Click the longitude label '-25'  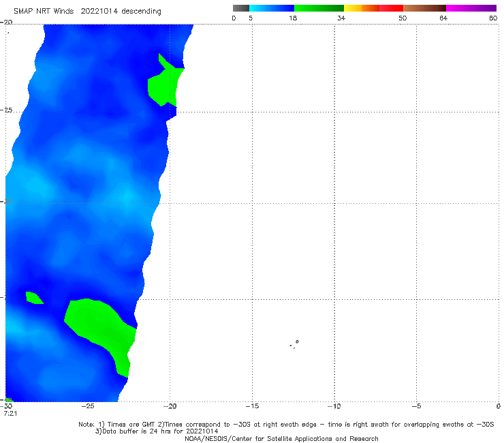88,406
